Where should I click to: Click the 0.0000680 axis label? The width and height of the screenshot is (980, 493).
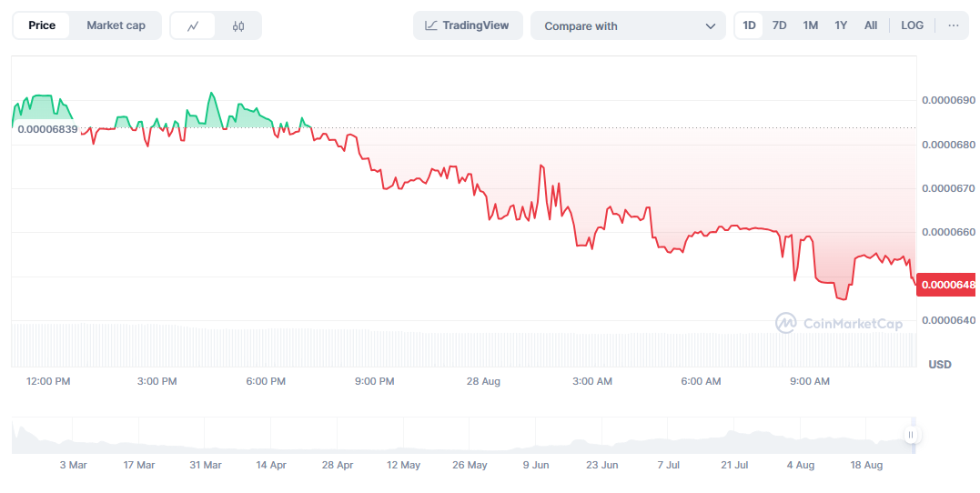(948, 145)
